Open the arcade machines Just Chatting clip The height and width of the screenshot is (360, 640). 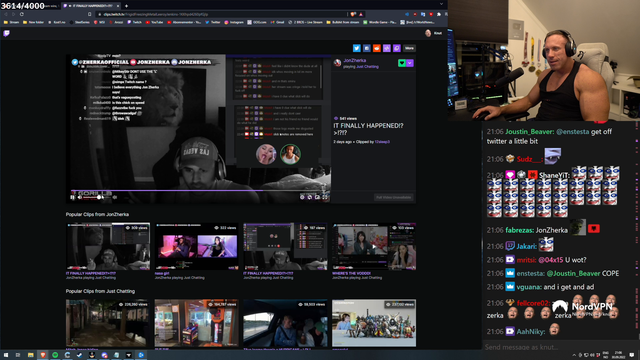(x=196, y=323)
